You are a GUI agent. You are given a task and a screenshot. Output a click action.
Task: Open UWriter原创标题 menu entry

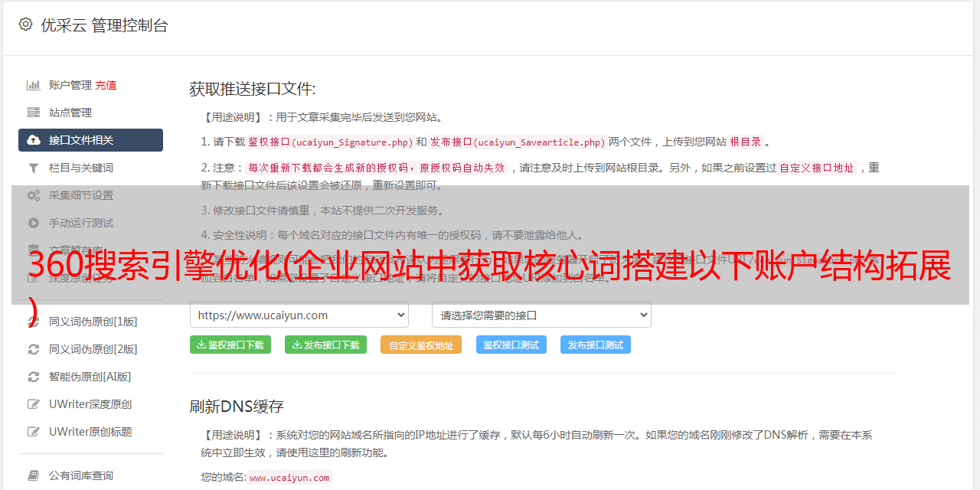click(x=90, y=432)
